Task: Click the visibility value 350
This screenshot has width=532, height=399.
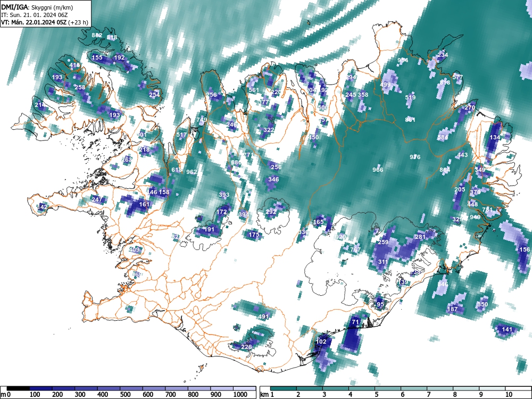Action: pyautogui.click(x=482, y=304)
